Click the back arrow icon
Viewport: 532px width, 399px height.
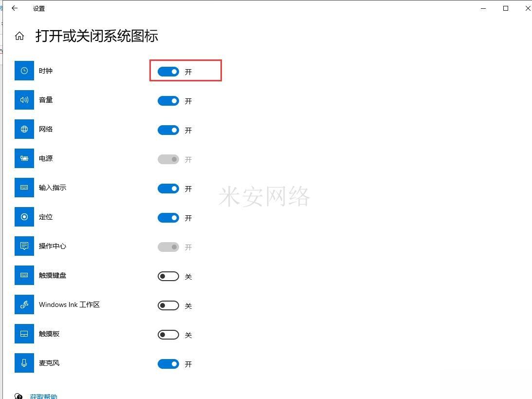[15, 8]
